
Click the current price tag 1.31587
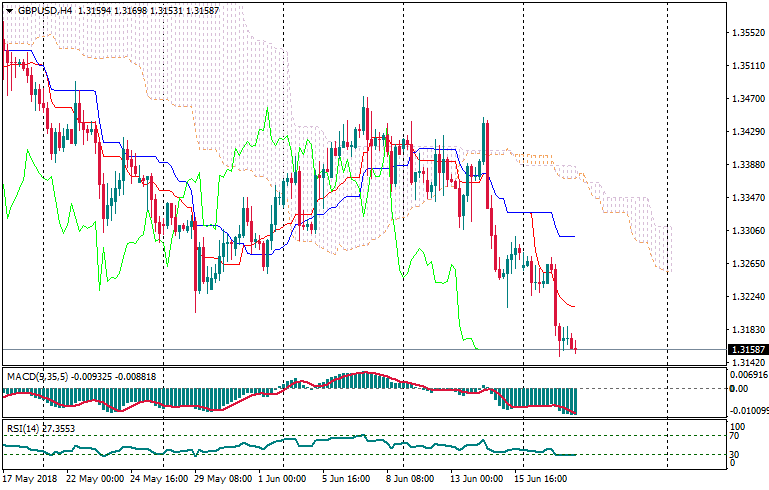click(747, 350)
